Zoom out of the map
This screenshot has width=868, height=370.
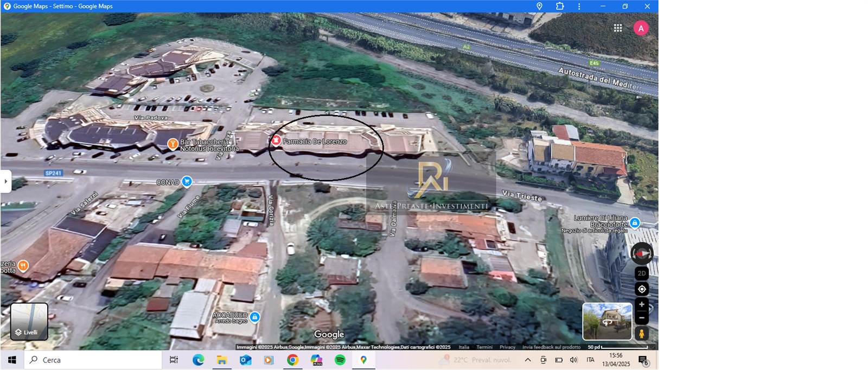pos(642,317)
